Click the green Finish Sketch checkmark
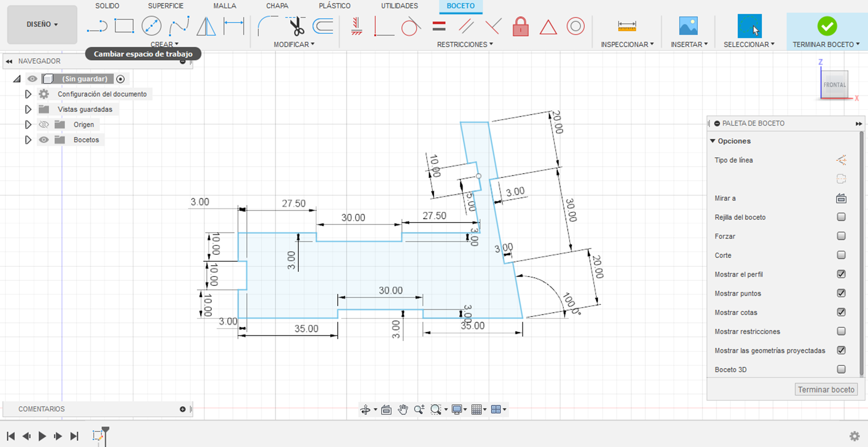This screenshot has height=447, width=868. point(827,26)
